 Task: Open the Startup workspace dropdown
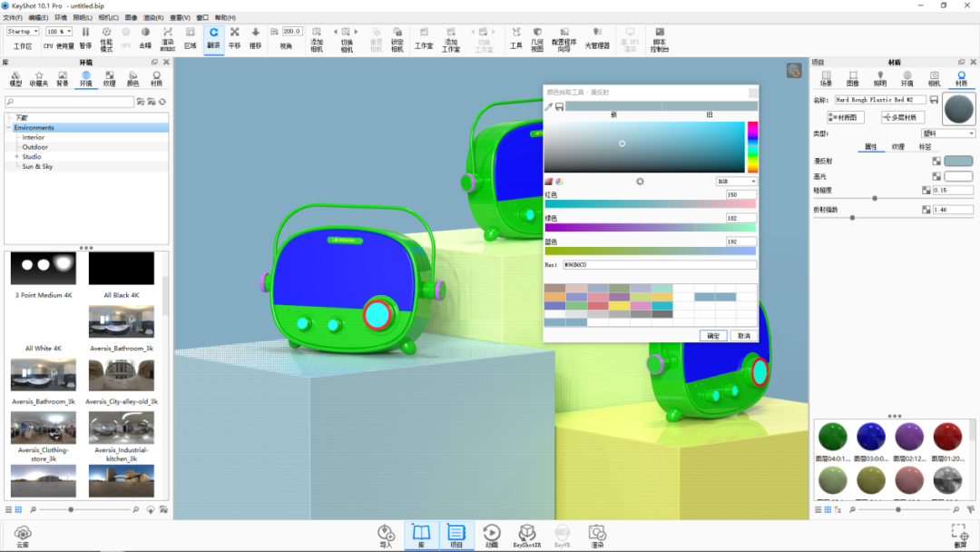23,31
